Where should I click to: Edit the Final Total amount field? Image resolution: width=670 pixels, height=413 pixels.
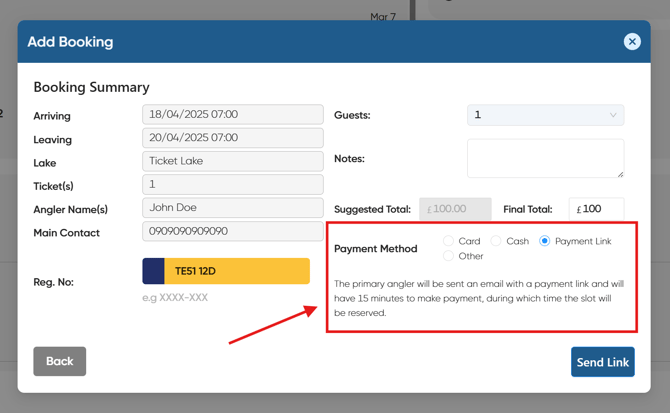[x=596, y=209]
